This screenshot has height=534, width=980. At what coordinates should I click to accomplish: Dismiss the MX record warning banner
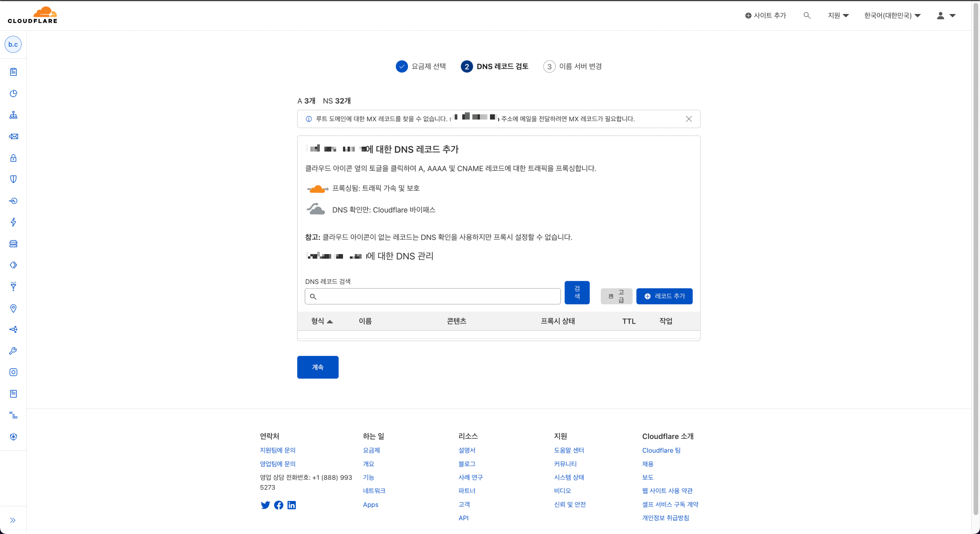coord(689,119)
